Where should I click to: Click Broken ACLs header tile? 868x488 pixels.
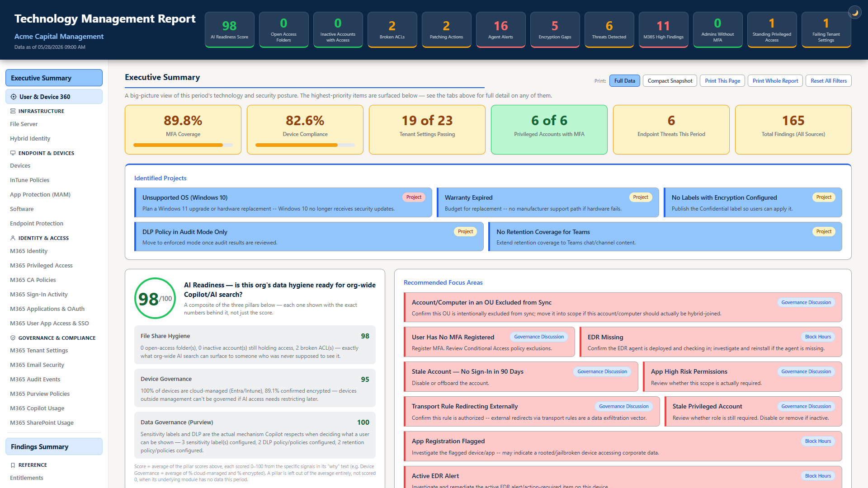(x=392, y=29)
